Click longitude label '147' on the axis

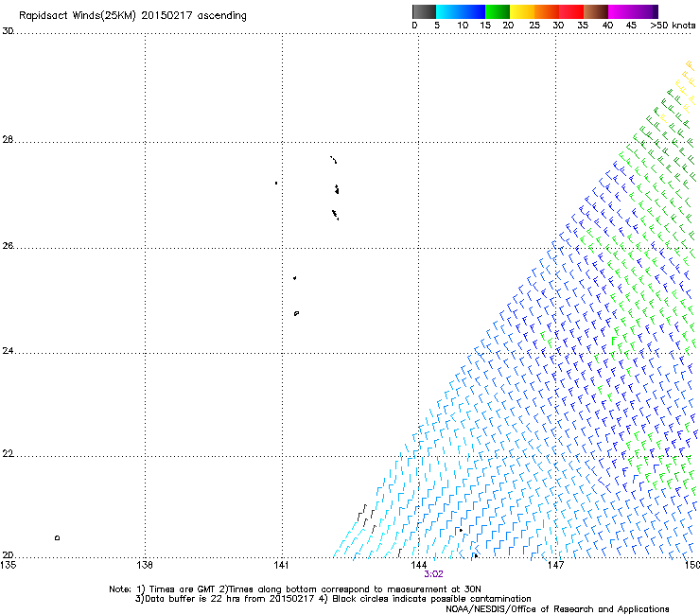pos(555,565)
